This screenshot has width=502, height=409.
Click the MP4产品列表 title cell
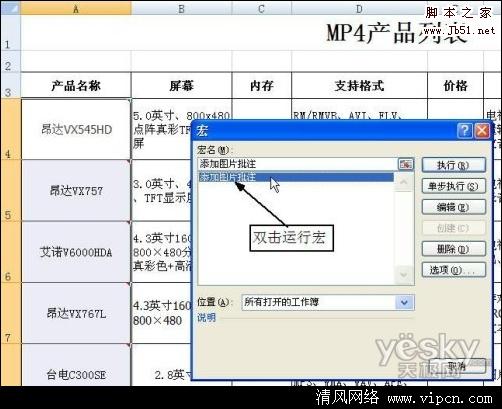pos(397,33)
